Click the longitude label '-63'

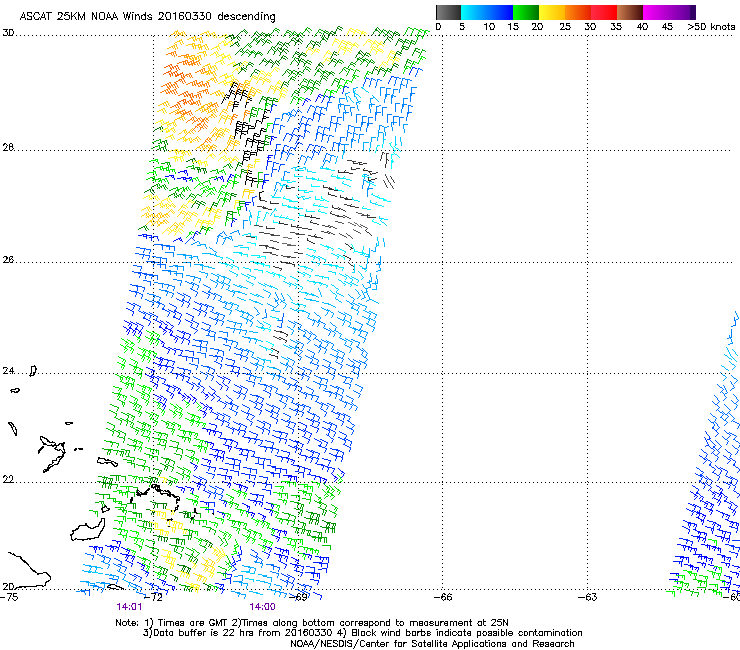(588, 597)
